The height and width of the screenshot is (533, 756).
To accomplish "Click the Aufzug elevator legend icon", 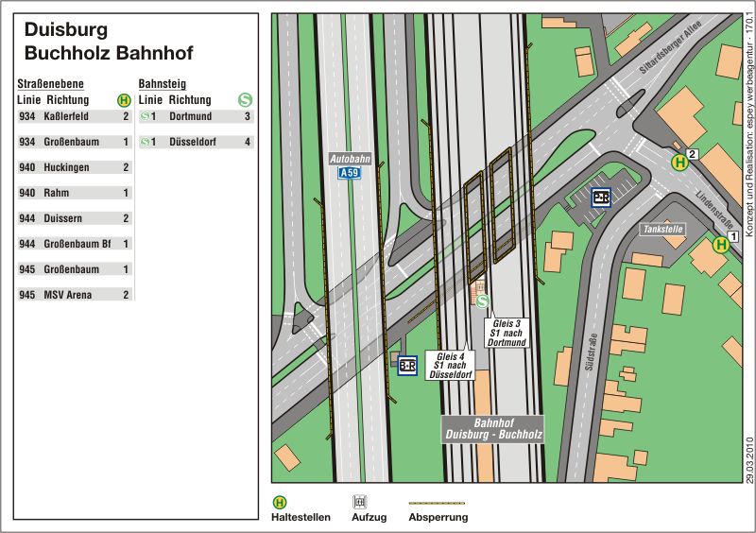I will coord(359,502).
